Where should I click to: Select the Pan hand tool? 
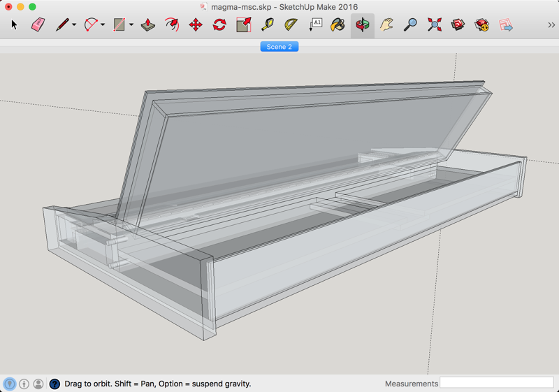[386, 25]
